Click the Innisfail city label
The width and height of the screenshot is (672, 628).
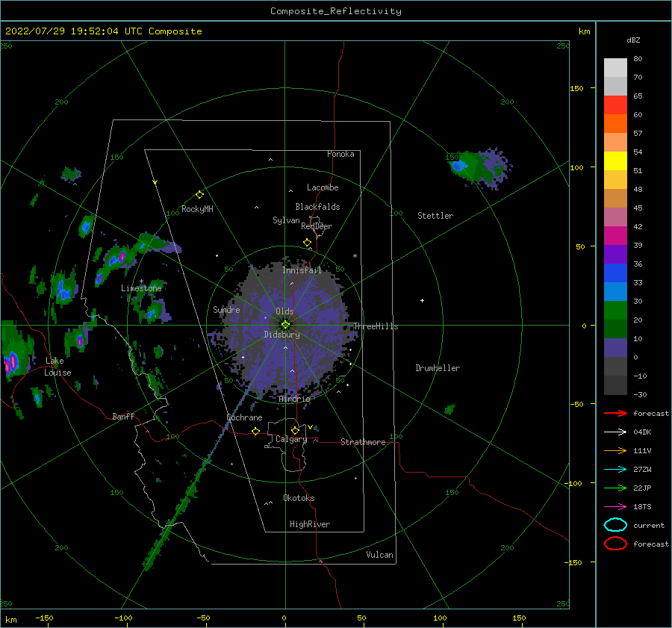coord(302,270)
